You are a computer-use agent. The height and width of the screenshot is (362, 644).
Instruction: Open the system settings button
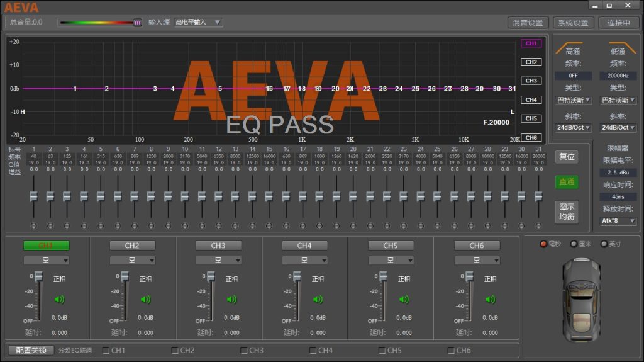tap(574, 23)
